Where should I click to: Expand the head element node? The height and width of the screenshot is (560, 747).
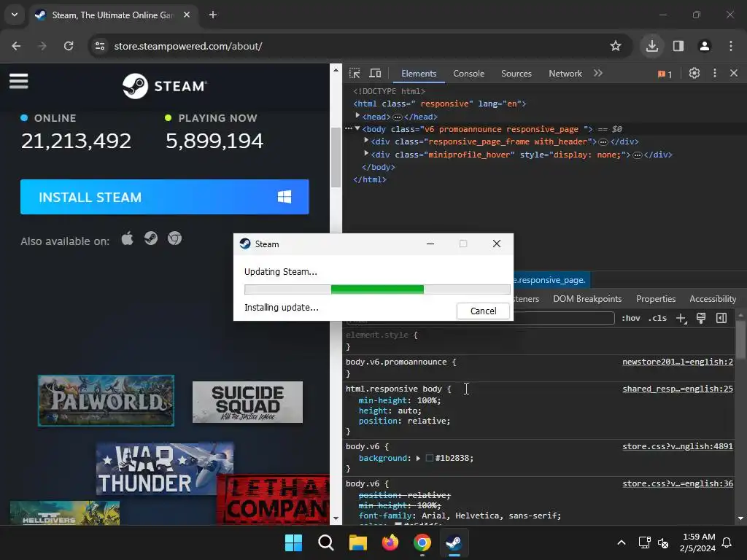357,116
